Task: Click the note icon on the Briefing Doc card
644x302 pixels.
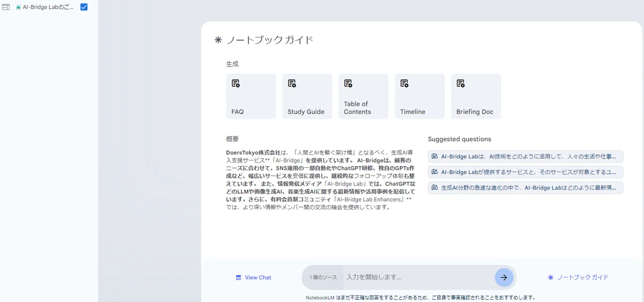Action: pos(460,83)
